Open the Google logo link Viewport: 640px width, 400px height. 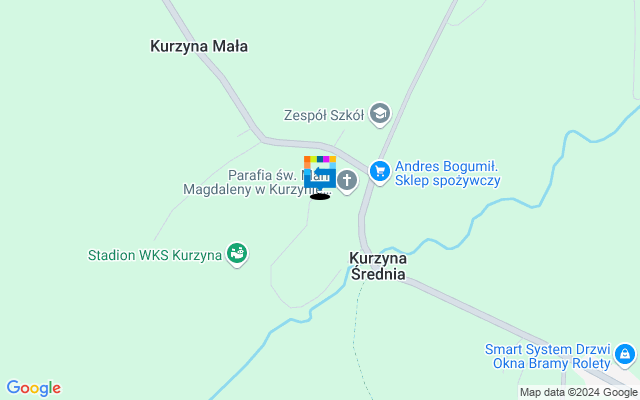click(33, 388)
